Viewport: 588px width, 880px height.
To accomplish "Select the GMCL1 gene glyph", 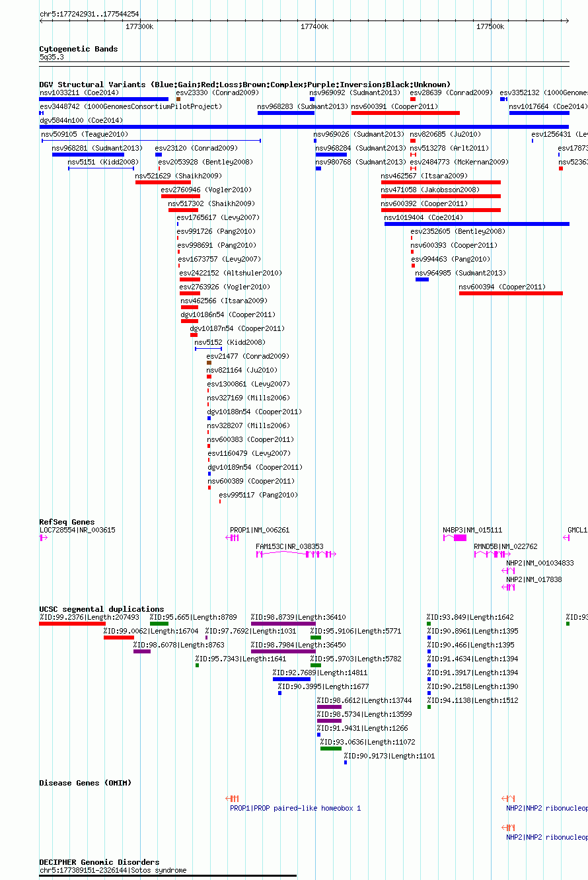I will click(566, 538).
